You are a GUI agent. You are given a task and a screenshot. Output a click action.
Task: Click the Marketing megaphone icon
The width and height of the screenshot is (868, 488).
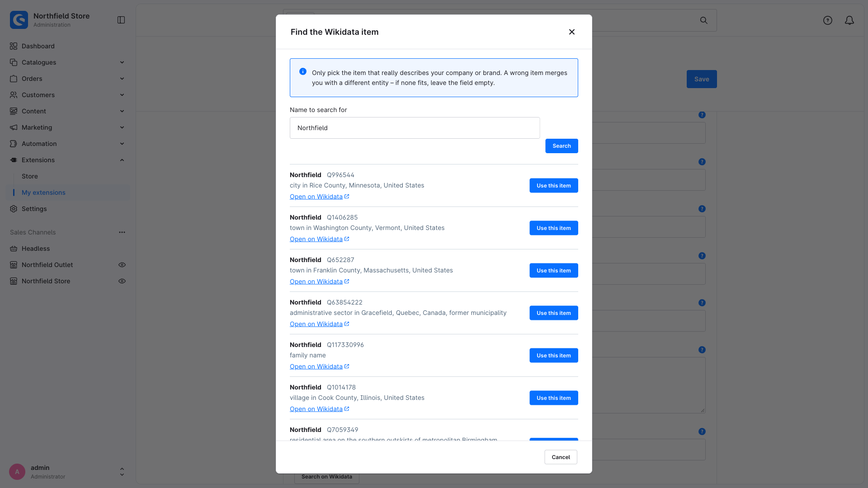coord(14,127)
